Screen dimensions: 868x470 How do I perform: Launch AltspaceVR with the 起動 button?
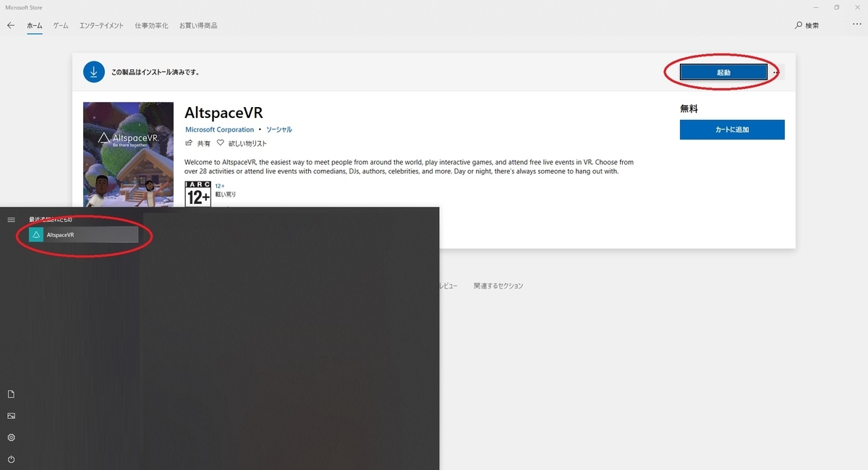click(723, 72)
